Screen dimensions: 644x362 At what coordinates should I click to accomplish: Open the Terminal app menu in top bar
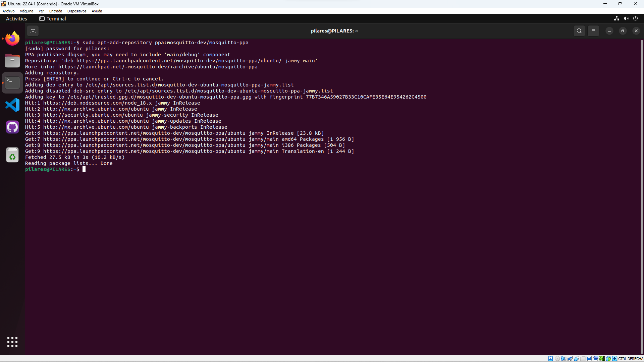[x=53, y=19]
